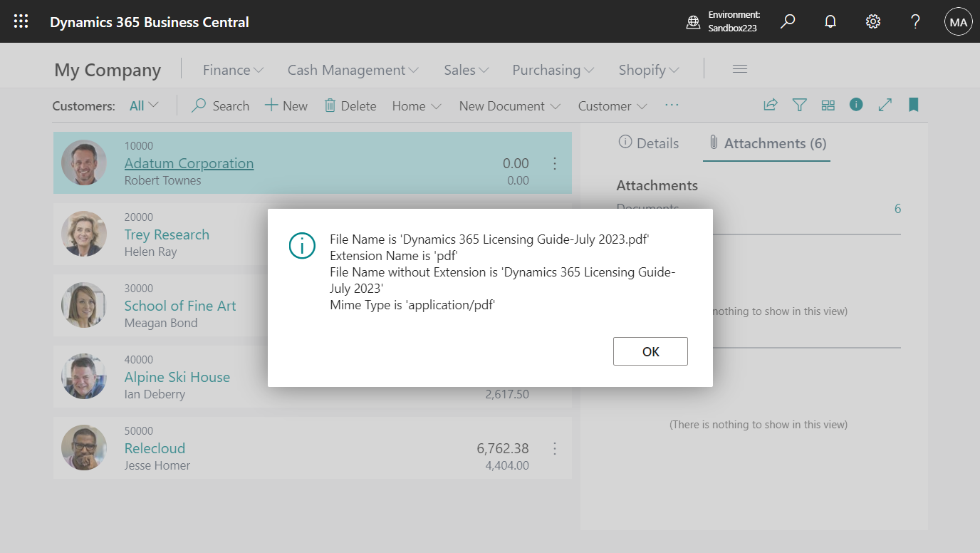980x553 pixels.
Task: Open the Customers 'All' filter dropdown
Action: 142,105
